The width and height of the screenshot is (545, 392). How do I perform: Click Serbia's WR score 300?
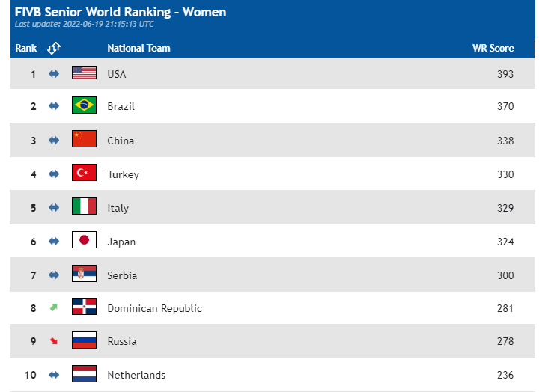coord(505,275)
